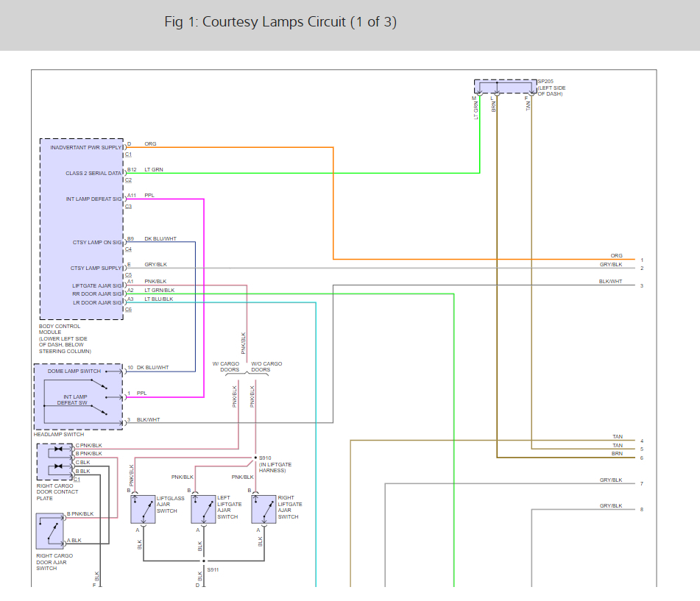Image resolution: width=700 pixels, height=601 pixels.
Task: Click the S911 ground splice dot
Action: coord(204,561)
